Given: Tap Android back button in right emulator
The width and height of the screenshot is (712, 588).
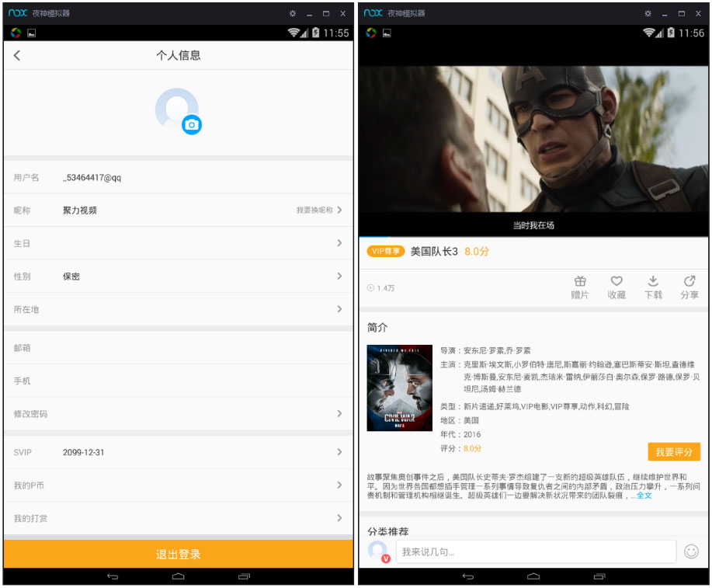Looking at the screenshot, I should [x=467, y=576].
